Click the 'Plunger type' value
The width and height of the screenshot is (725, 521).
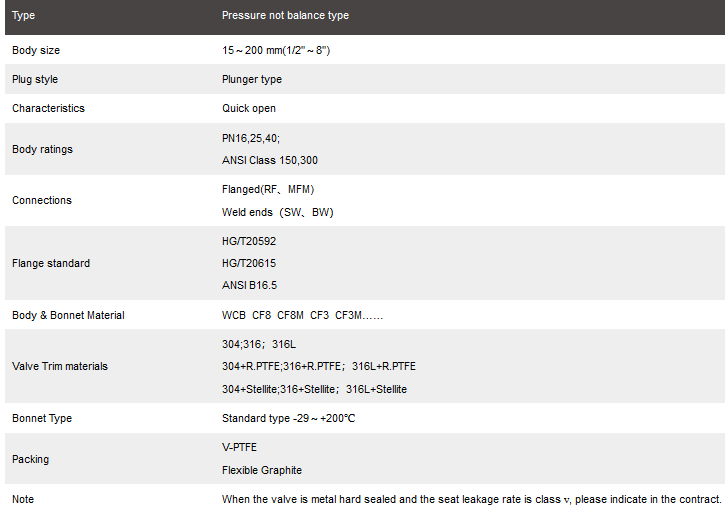click(251, 79)
